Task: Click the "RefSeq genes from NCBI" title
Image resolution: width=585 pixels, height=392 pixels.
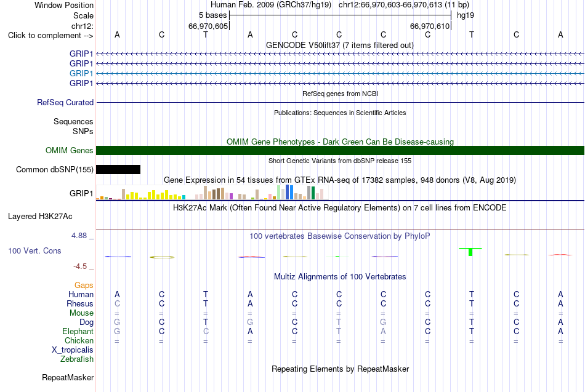Action: tap(340, 94)
